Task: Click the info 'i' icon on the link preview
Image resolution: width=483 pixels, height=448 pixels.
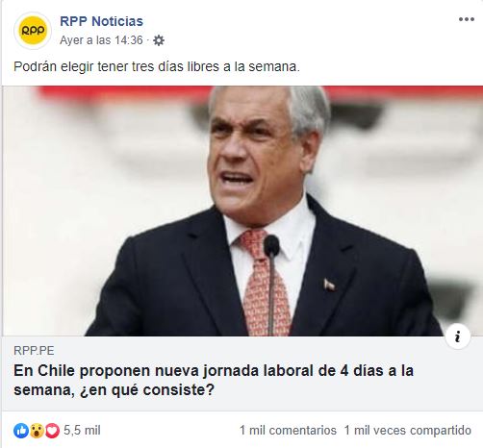Action: point(458,336)
